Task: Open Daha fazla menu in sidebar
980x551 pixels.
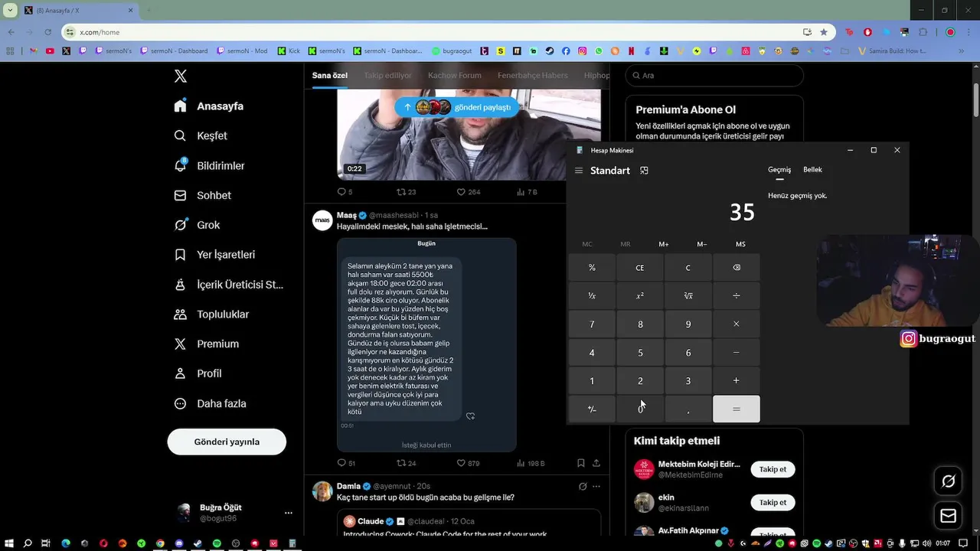Action: click(x=210, y=403)
